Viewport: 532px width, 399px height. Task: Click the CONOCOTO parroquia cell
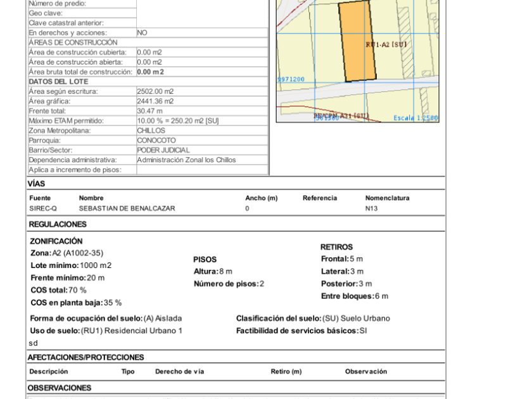point(156,140)
